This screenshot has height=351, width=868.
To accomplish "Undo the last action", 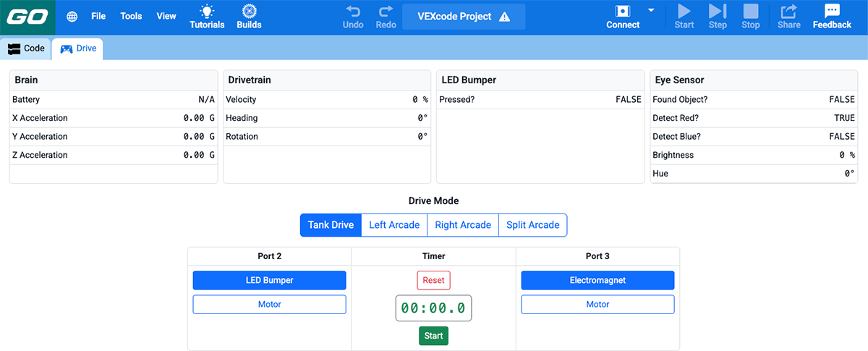I will (353, 17).
